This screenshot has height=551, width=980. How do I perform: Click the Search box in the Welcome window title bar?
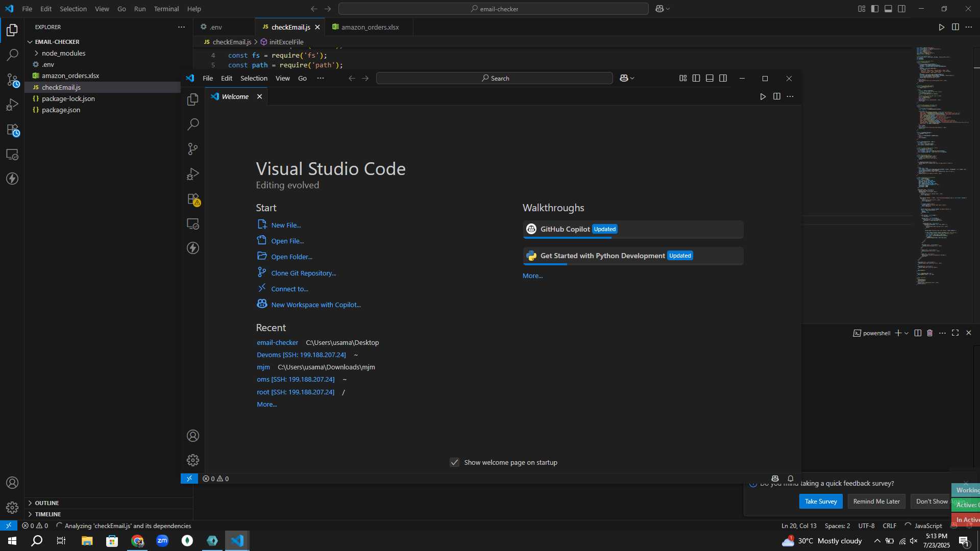tap(494, 78)
